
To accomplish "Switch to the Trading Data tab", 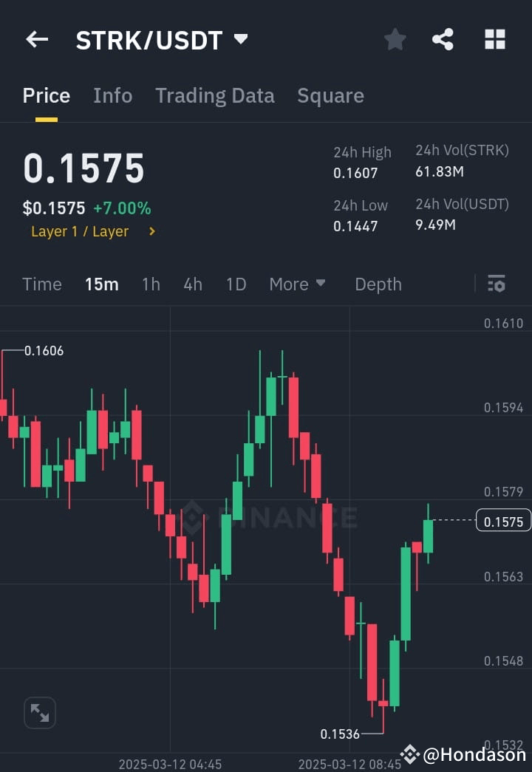I will point(214,95).
